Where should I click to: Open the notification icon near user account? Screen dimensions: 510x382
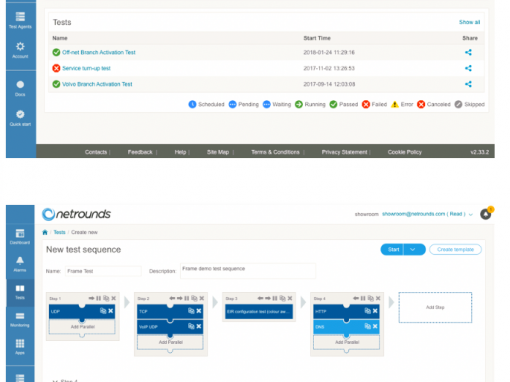coord(486,214)
